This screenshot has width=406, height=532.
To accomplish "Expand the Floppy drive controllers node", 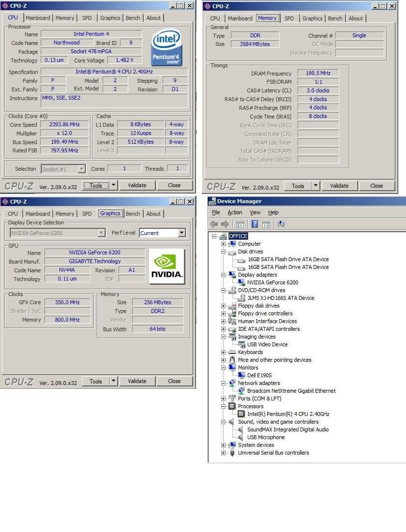I will [223, 313].
